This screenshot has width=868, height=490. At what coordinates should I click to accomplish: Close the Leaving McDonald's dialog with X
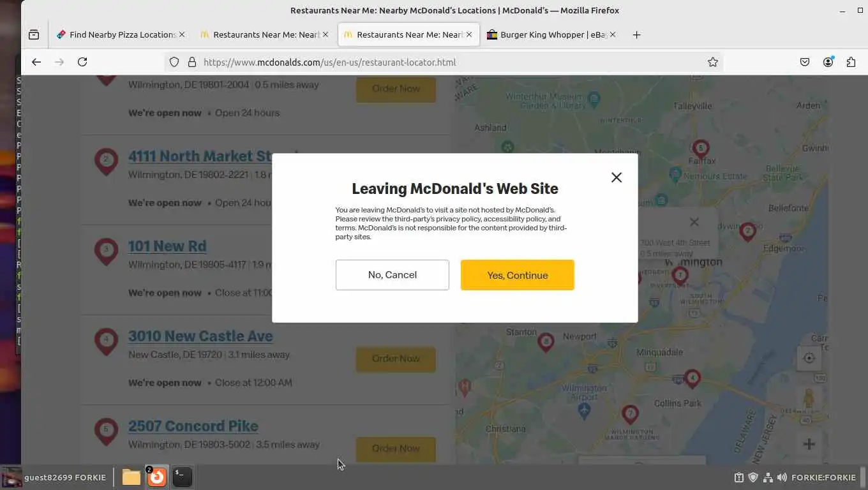click(x=616, y=177)
